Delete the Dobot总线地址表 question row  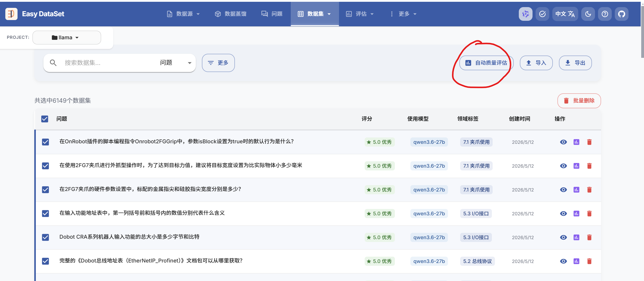pos(589,261)
